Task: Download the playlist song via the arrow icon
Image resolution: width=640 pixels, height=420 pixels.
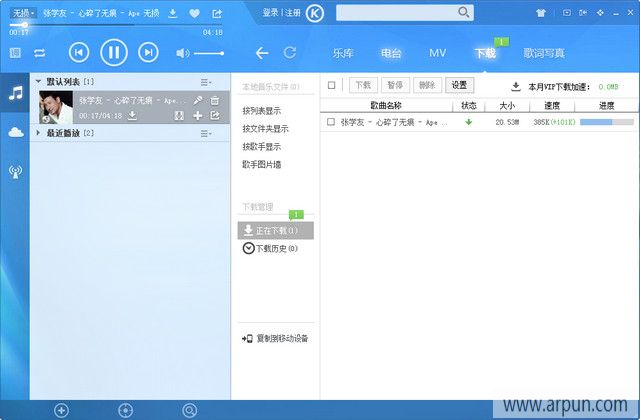Action: point(132,116)
